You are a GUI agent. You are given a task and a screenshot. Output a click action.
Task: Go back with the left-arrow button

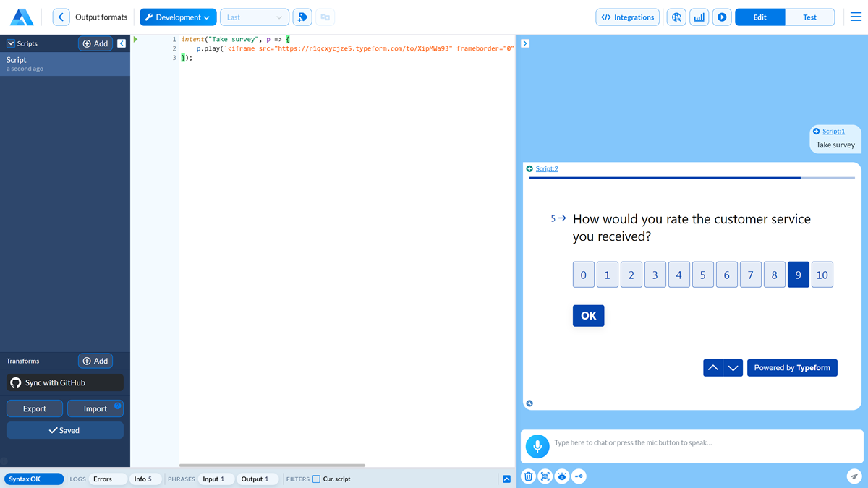[61, 17]
